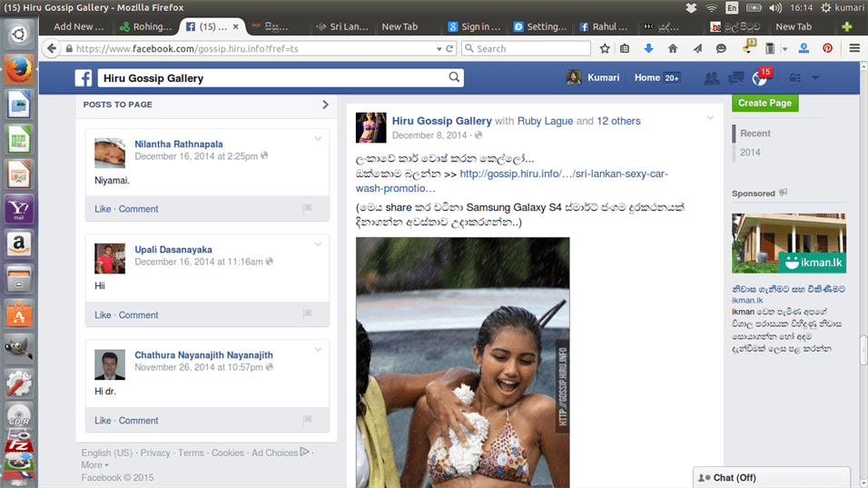
Task: Open Firefox hamburger menu
Action: (x=854, y=49)
